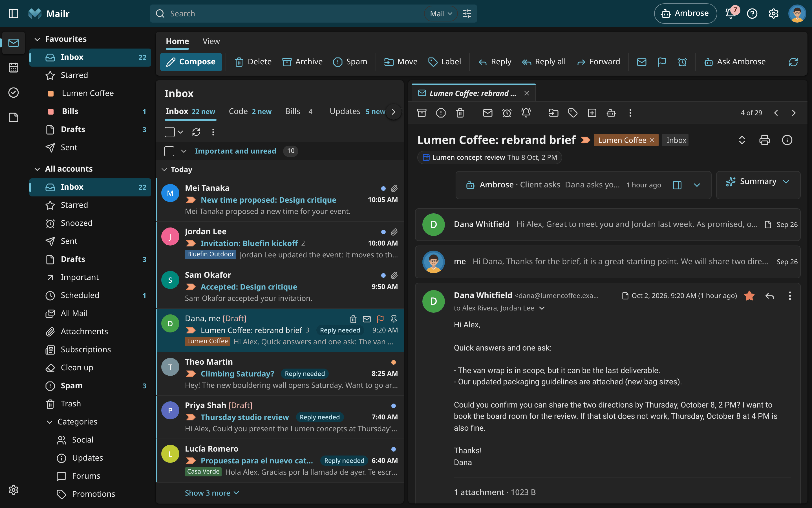812x508 pixels.
Task: Open the Updates category tab
Action: [357, 111]
